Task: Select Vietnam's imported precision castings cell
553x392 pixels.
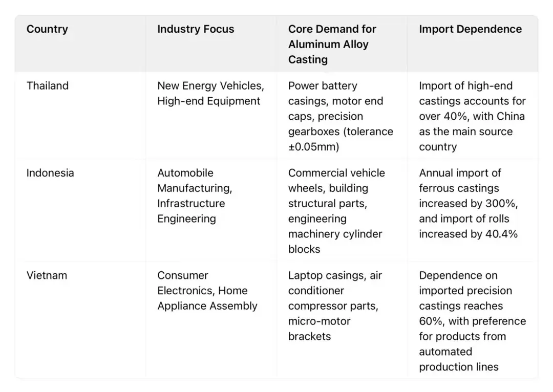Action: coord(472,321)
